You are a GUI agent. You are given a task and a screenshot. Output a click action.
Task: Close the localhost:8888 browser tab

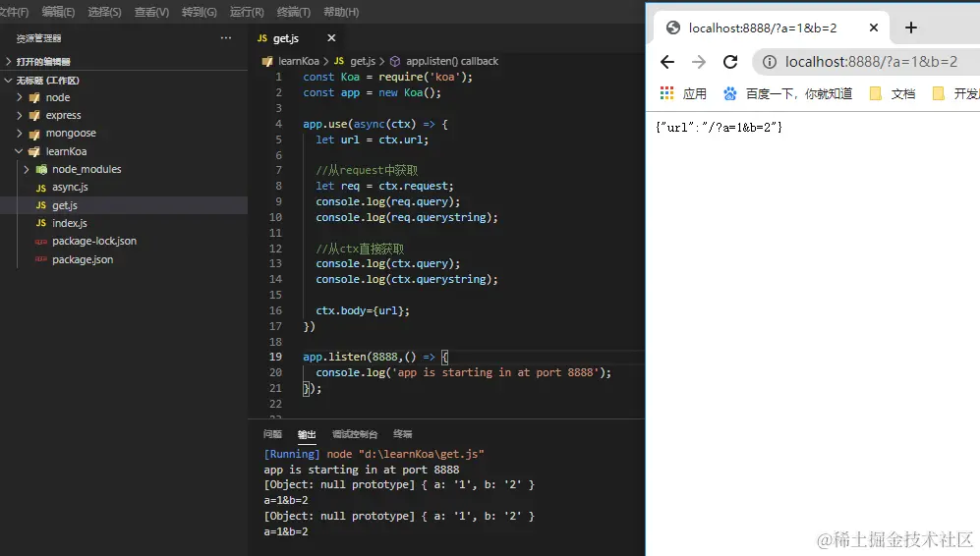click(874, 28)
